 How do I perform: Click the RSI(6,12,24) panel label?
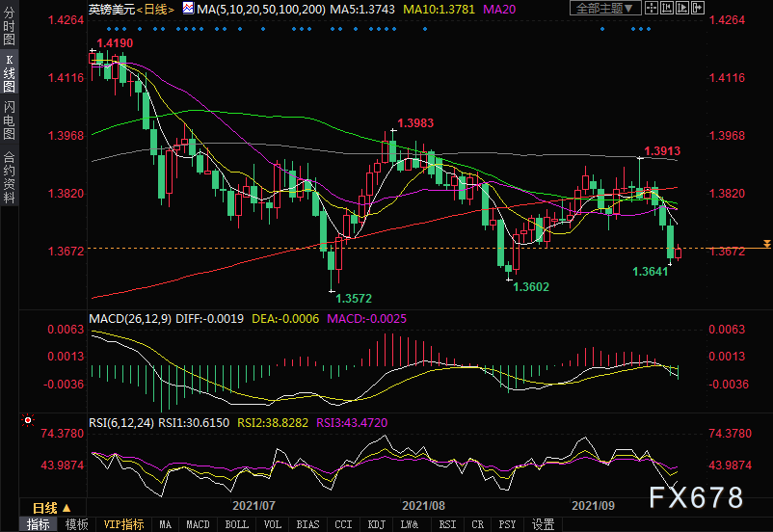121,422
